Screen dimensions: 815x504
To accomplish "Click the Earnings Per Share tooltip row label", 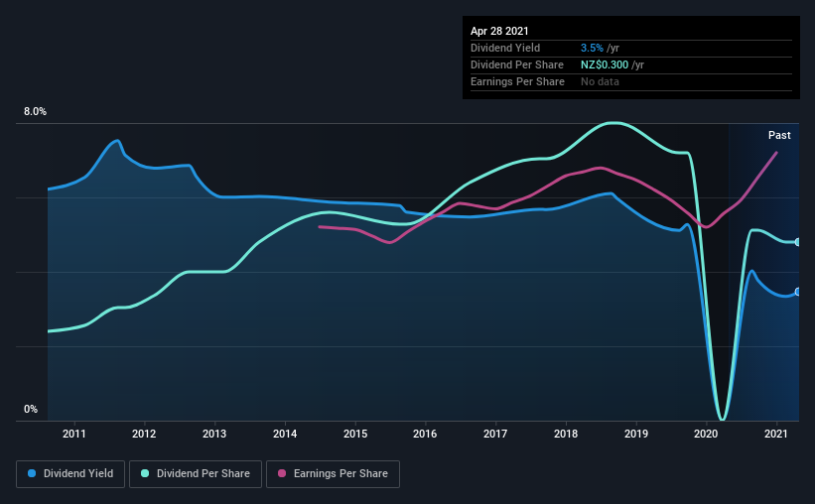I will click(518, 81).
